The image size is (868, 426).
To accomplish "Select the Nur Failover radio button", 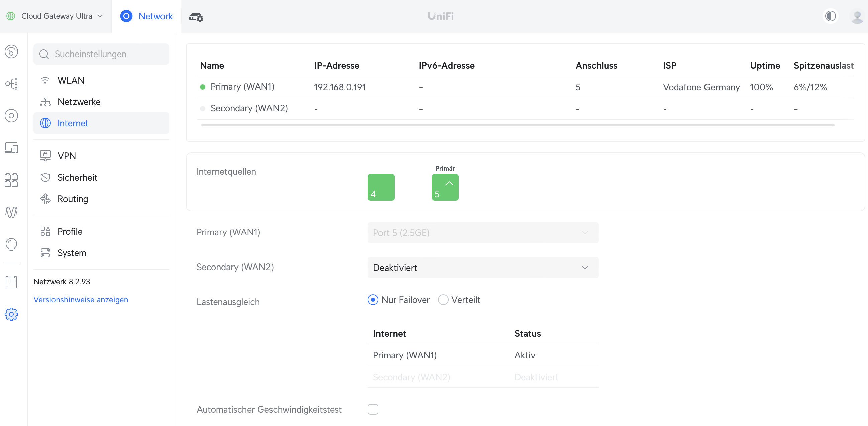I will click(373, 300).
